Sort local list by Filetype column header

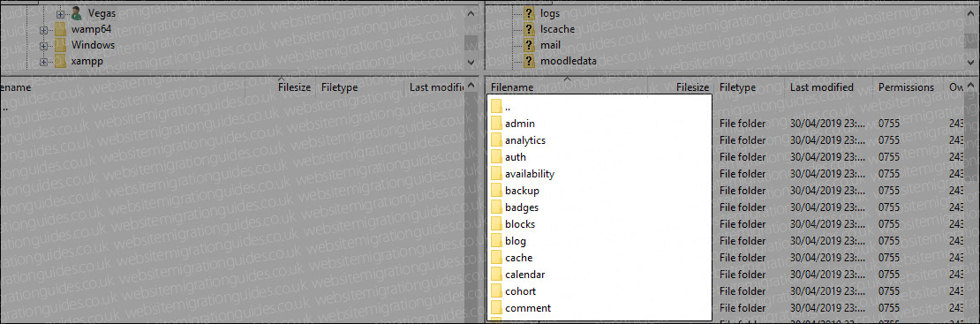pos(339,87)
